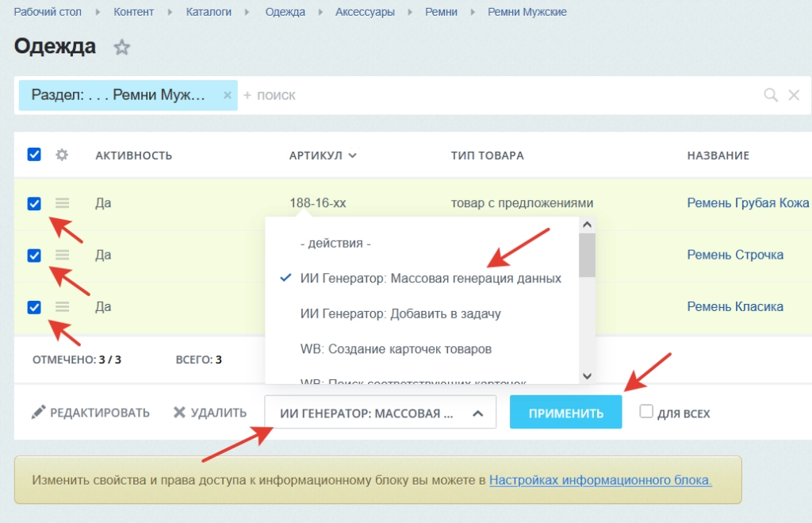The image size is (812, 523).
Task: Choose WB: Создание карточек товаров
Action: click(x=396, y=348)
